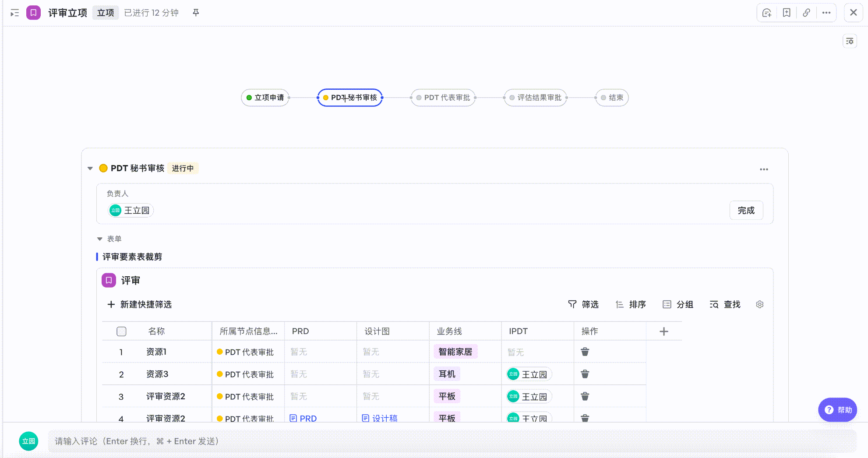
Task: Collapse the PDT 秘书审核 section
Action: pyautogui.click(x=90, y=168)
